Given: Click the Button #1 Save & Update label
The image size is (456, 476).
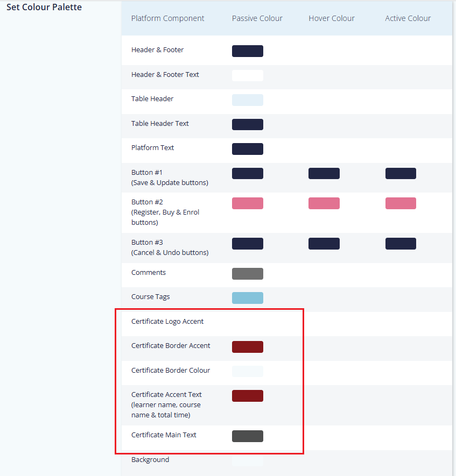Looking at the screenshot, I should coord(170,177).
